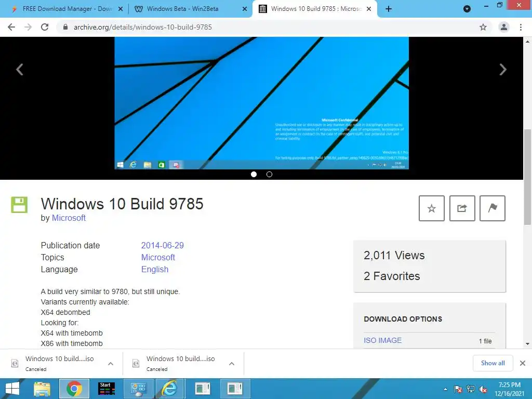Open a new browser tab

389,9
